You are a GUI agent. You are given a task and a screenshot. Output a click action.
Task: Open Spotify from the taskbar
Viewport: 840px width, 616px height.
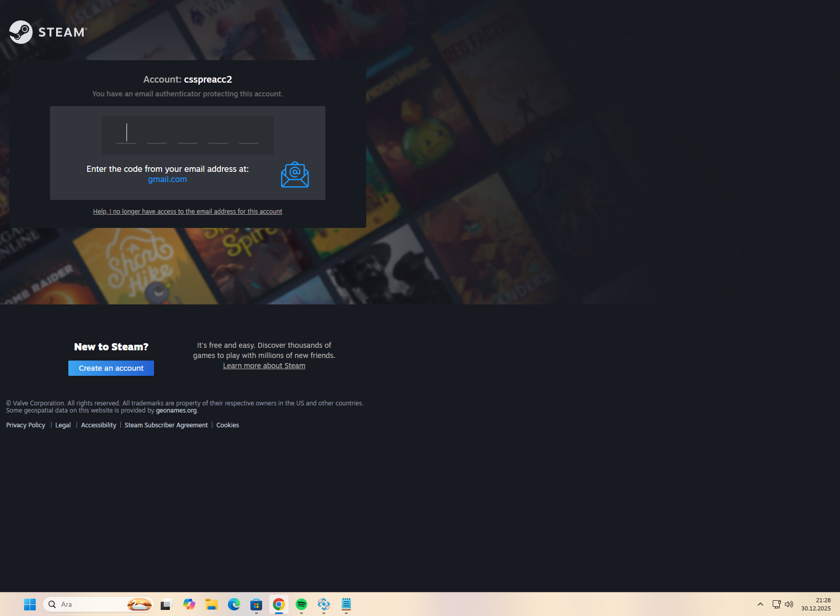coord(301,604)
